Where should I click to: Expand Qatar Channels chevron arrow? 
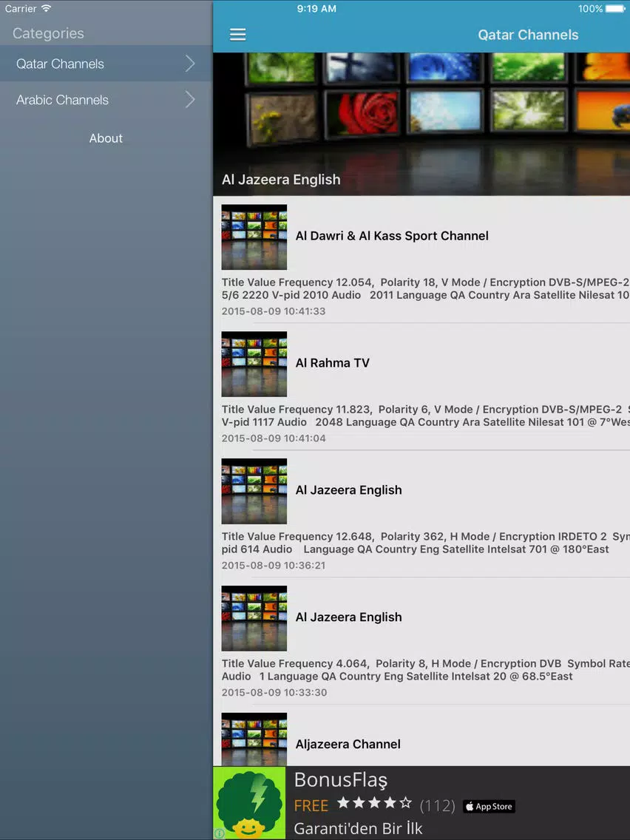pyautogui.click(x=190, y=64)
